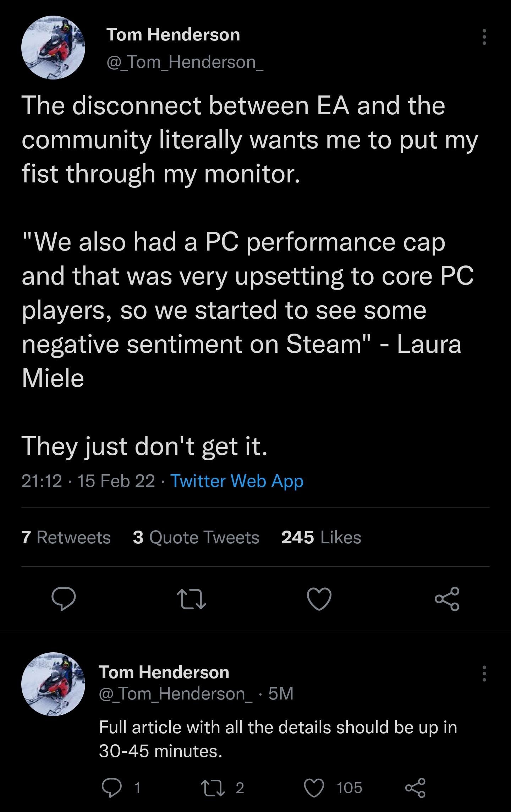Click the top Tom Henderson display name
The width and height of the screenshot is (511, 812).
pos(173,35)
